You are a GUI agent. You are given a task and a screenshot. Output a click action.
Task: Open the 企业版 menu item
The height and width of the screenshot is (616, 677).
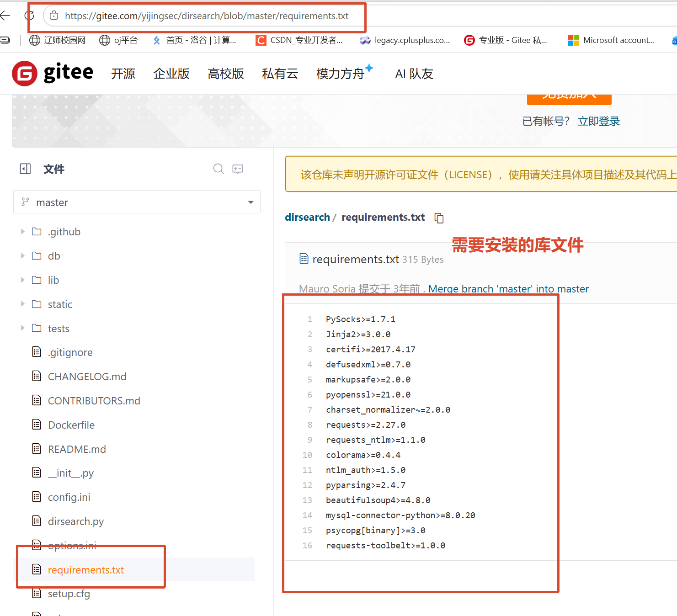pos(171,74)
